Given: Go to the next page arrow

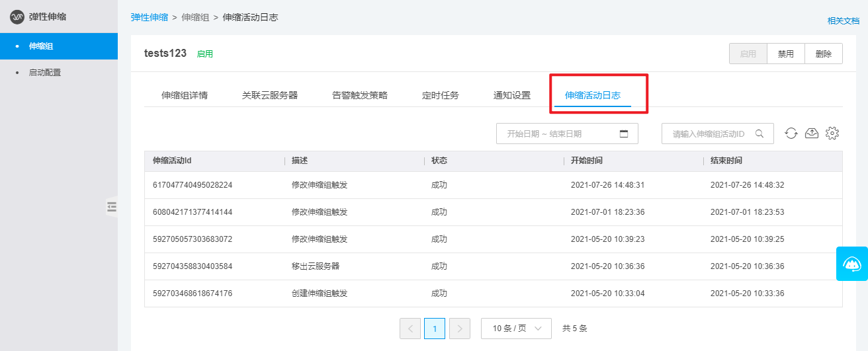Looking at the screenshot, I should coord(460,329).
